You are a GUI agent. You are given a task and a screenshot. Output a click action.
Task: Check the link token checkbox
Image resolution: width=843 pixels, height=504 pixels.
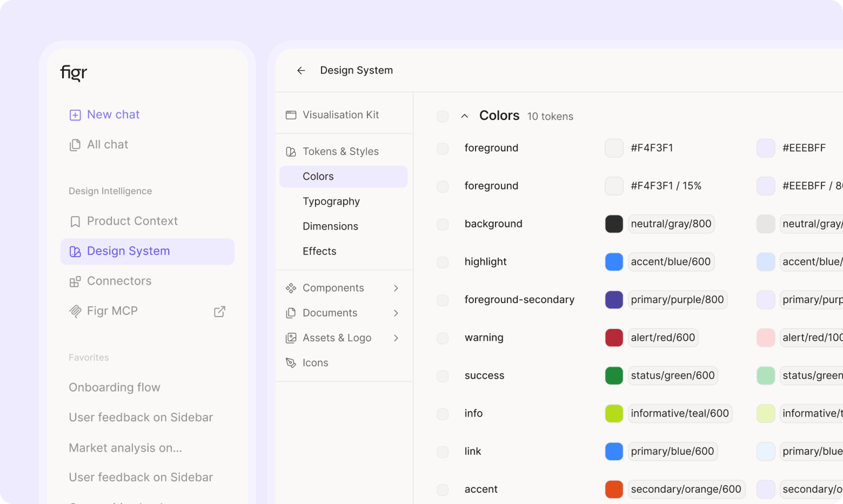[x=443, y=452]
